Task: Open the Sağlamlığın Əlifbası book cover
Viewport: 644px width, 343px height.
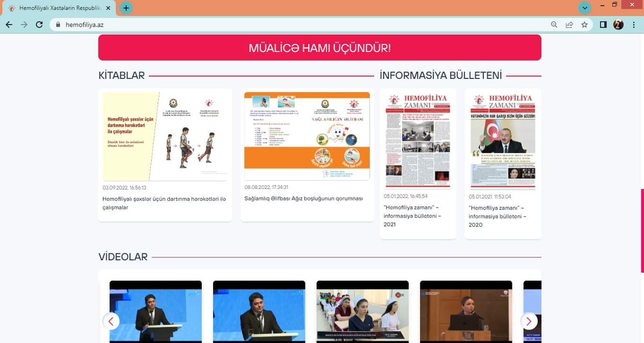Action: (307, 136)
